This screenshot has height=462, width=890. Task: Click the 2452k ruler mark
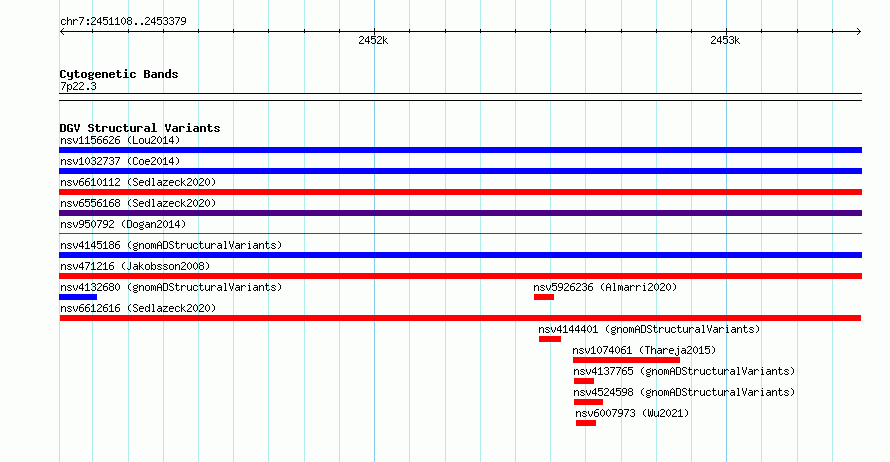point(373,40)
